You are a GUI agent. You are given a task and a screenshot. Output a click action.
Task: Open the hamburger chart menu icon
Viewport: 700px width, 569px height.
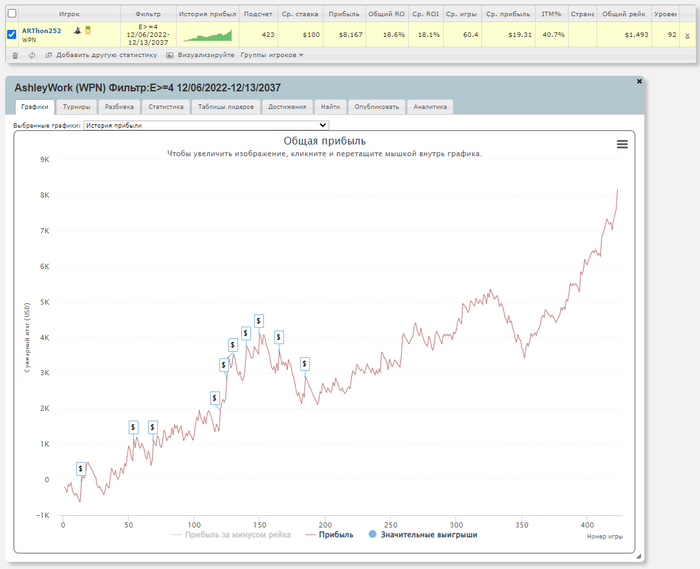point(622,144)
